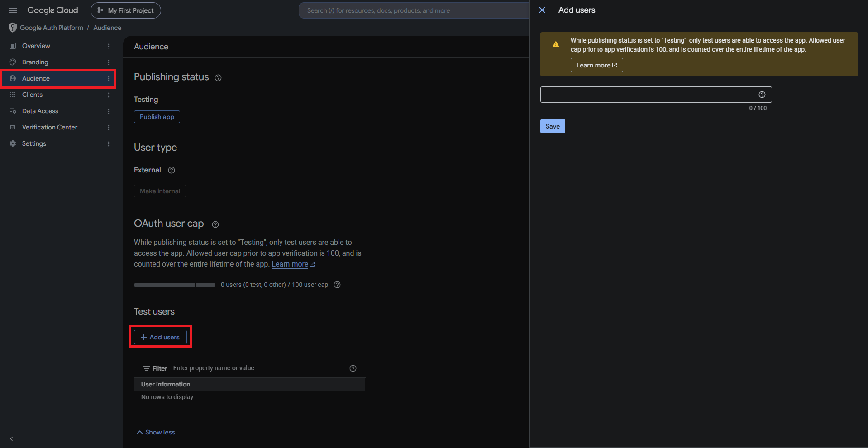
Task: Show help for External user type
Action: (x=172, y=170)
